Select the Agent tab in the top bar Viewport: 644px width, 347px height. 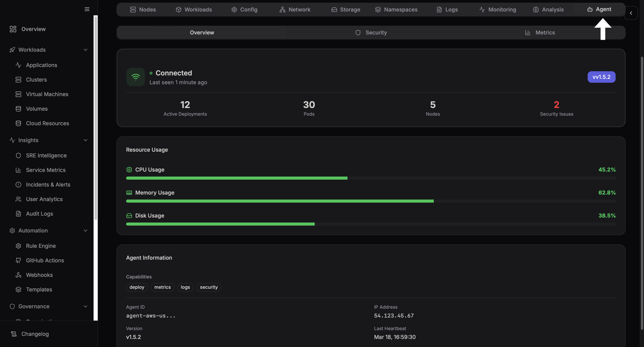pyautogui.click(x=600, y=9)
